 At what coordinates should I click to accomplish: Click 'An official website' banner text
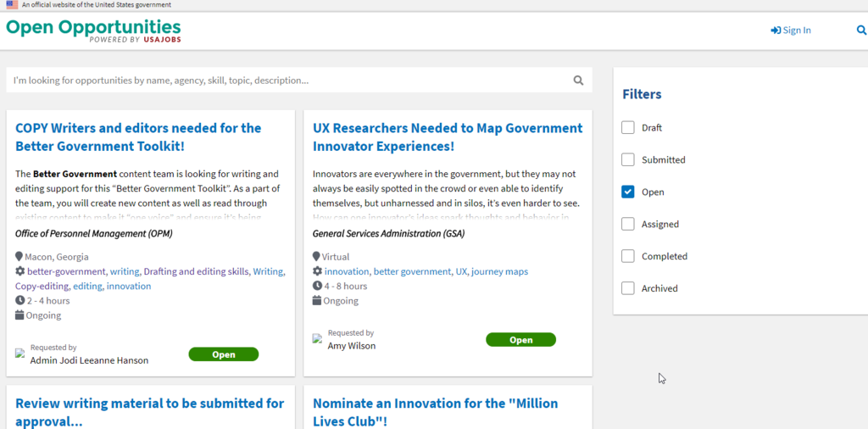[x=97, y=4]
